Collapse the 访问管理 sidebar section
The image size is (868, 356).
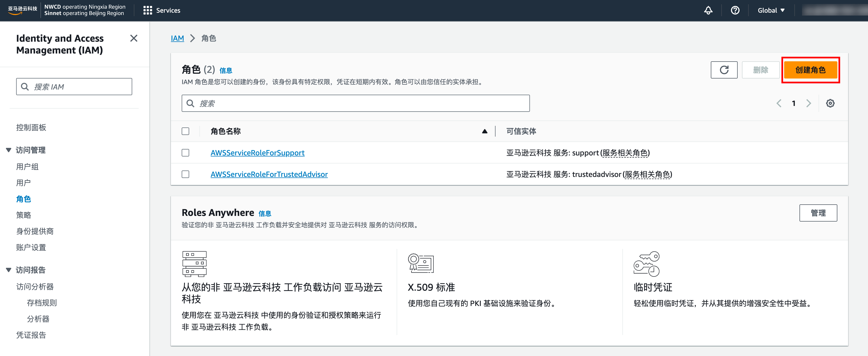pos(9,150)
